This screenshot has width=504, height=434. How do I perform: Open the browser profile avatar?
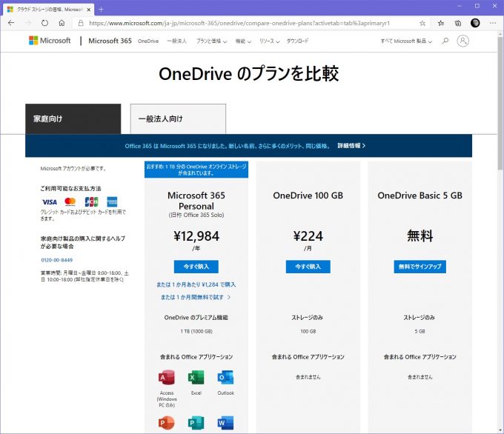[x=475, y=23]
